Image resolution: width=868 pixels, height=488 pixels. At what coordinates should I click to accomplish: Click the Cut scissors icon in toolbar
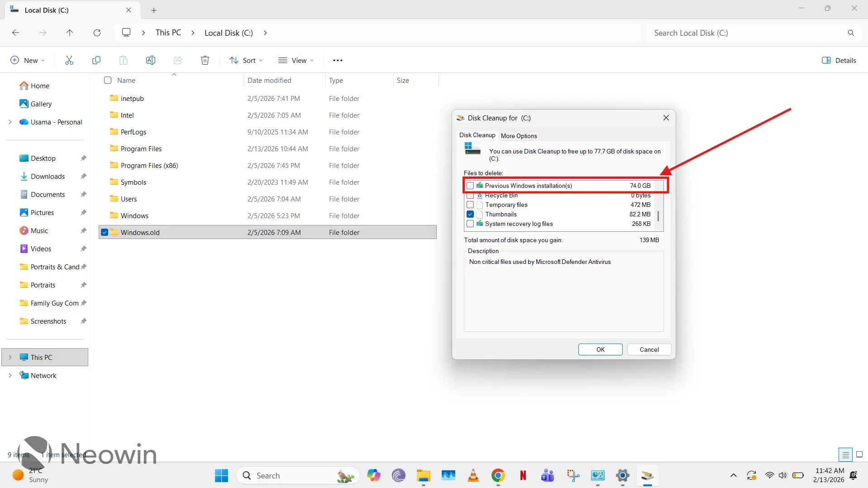click(69, 60)
